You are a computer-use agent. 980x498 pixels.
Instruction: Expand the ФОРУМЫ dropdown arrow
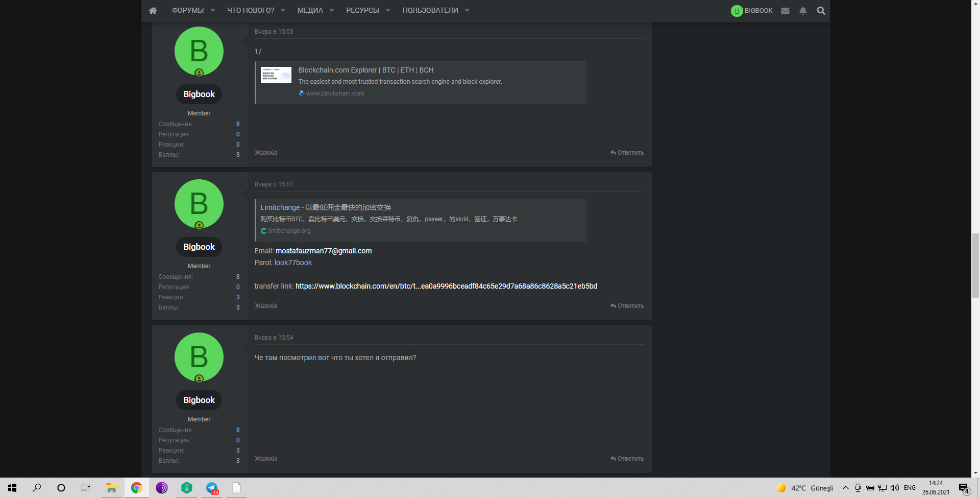click(213, 11)
